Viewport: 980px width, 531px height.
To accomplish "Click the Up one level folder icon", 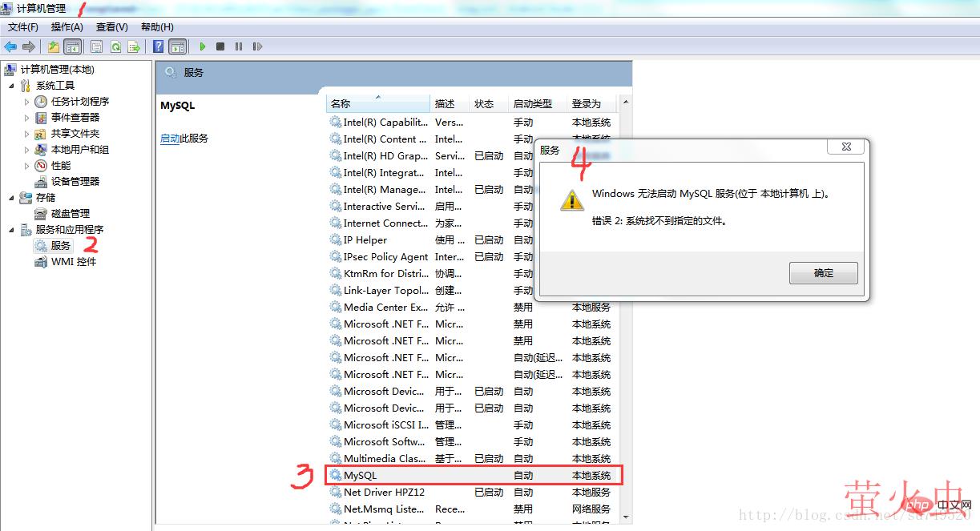I will [x=54, y=46].
